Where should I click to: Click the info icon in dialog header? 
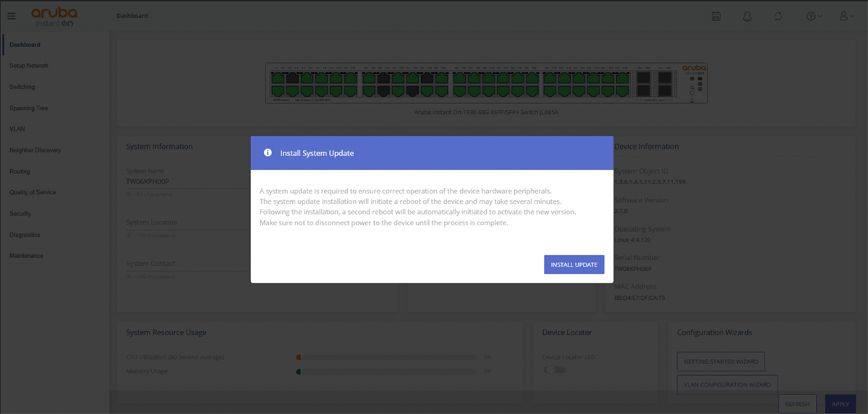[268, 153]
